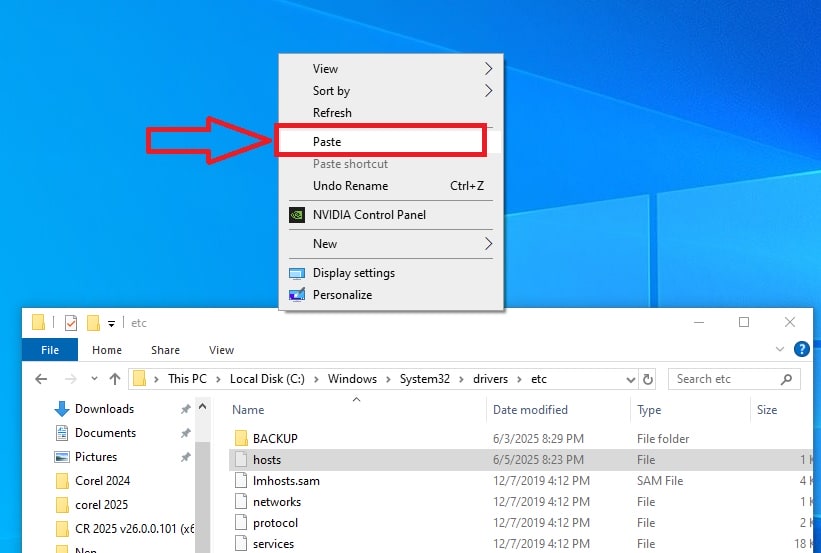
Task: Go back with the Back arrow
Action: coord(41,379)
